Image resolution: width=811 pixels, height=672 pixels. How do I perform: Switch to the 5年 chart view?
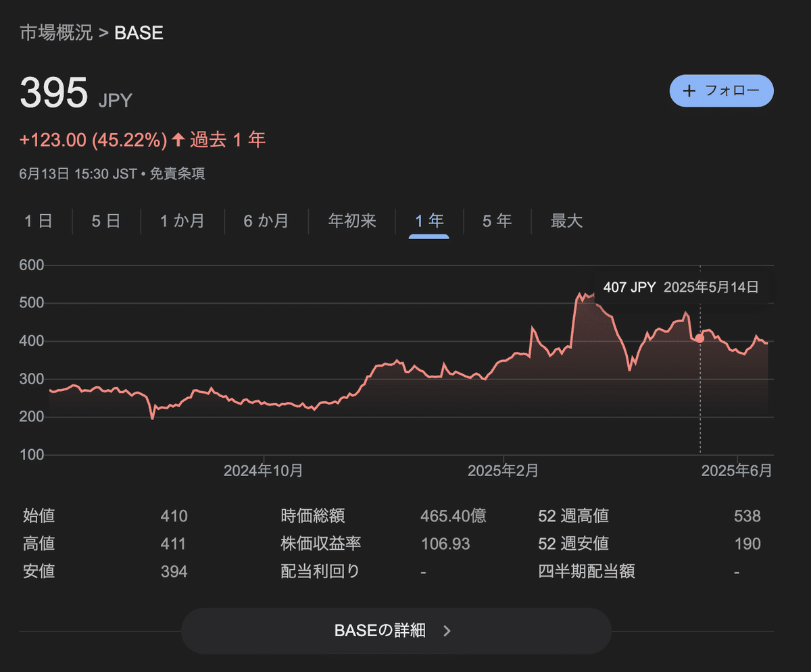(x=497, y=221)
